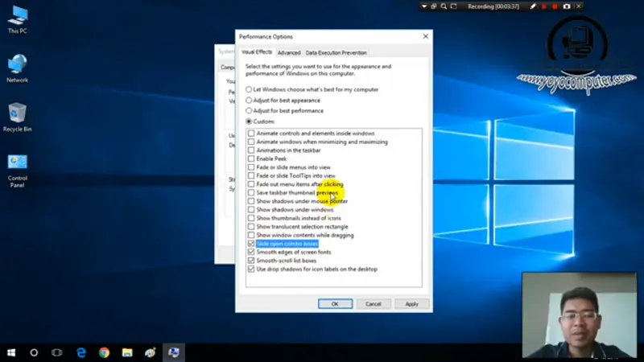Screen dimensions: 644x362
Task: Launch Google Chrome from taskbar
Action: click(x=104, y=352)
